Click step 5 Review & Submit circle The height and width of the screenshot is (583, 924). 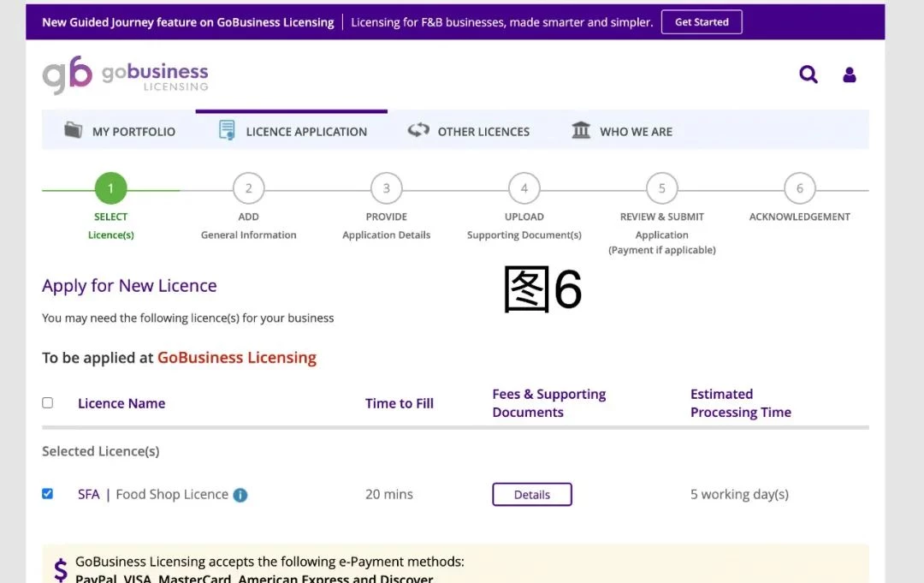pos(661,188)
